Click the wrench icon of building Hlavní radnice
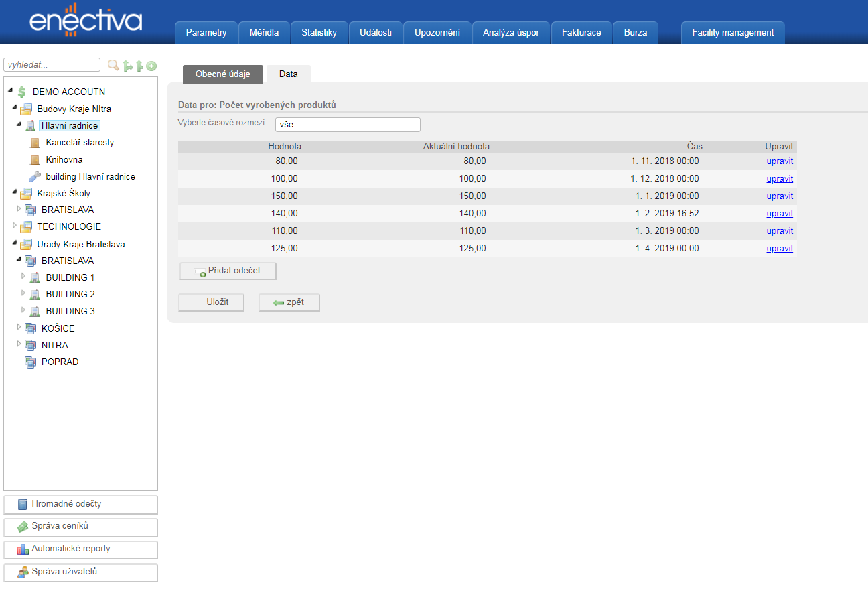 (35, 176)
